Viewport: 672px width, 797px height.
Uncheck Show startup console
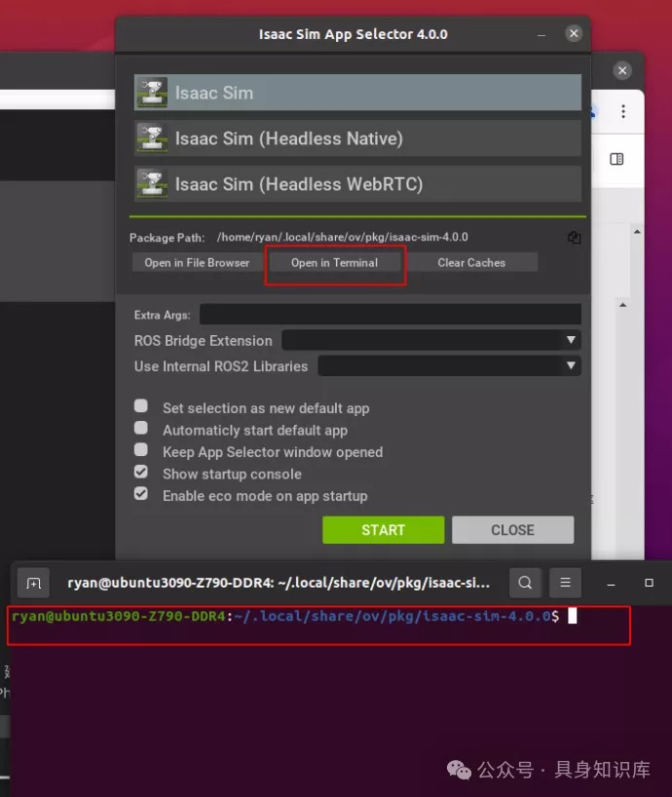pos(142,473)
